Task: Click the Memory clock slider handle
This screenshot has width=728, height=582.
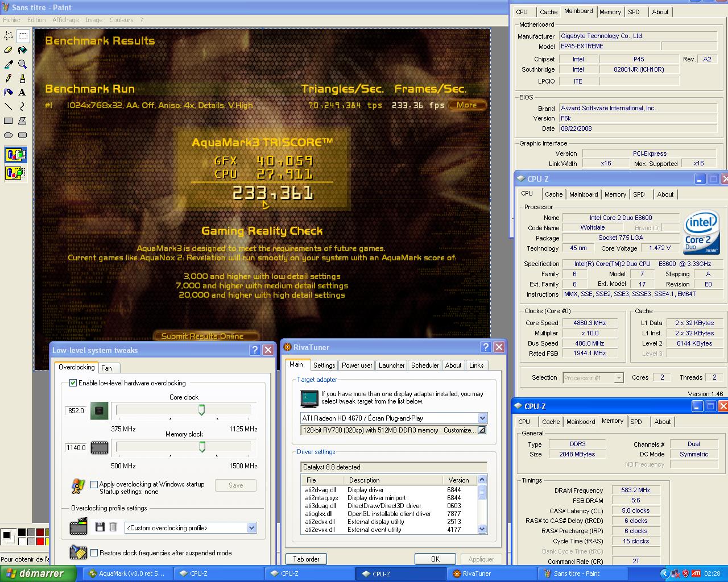Action: (202, 447)
